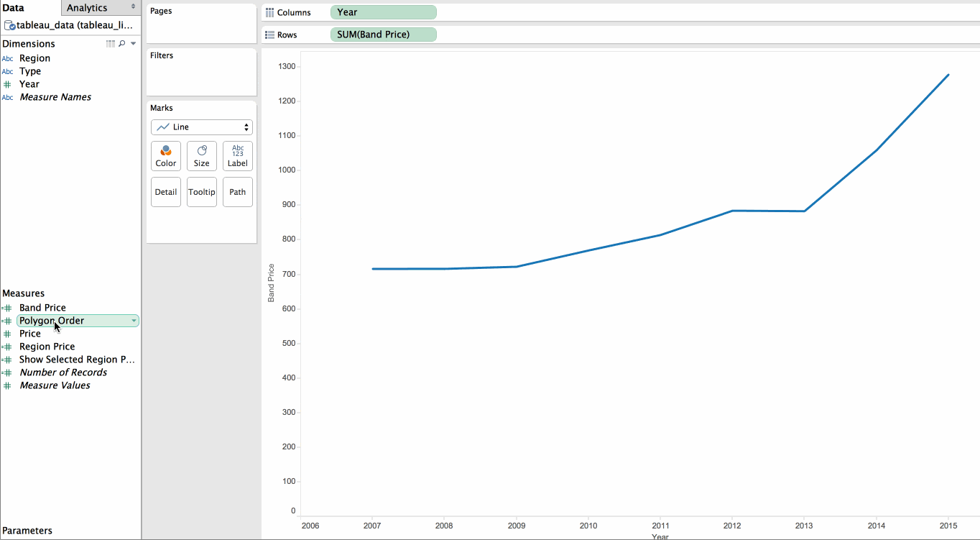Click the Detail shelf on the Marks card
The width and height of the screenshot is (980, 540).
[x=165, y=191]
